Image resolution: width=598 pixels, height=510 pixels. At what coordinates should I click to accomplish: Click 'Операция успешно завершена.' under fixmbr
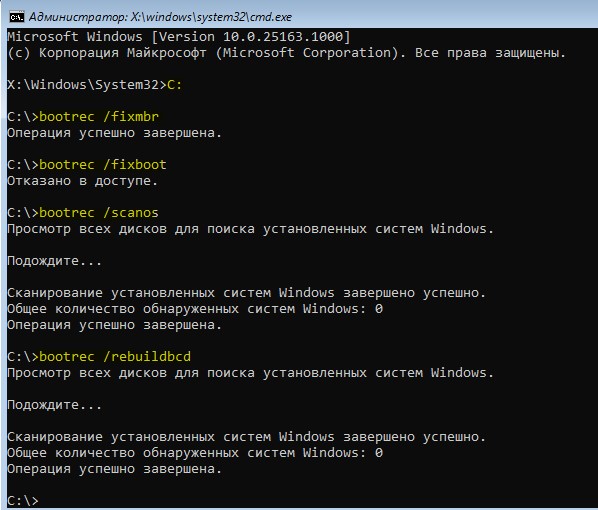point(114,133)
